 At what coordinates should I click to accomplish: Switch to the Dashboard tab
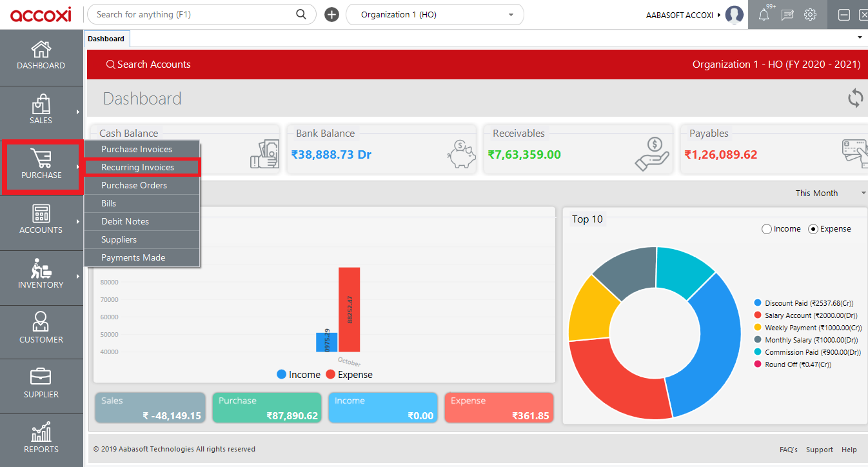click(106, 38)
